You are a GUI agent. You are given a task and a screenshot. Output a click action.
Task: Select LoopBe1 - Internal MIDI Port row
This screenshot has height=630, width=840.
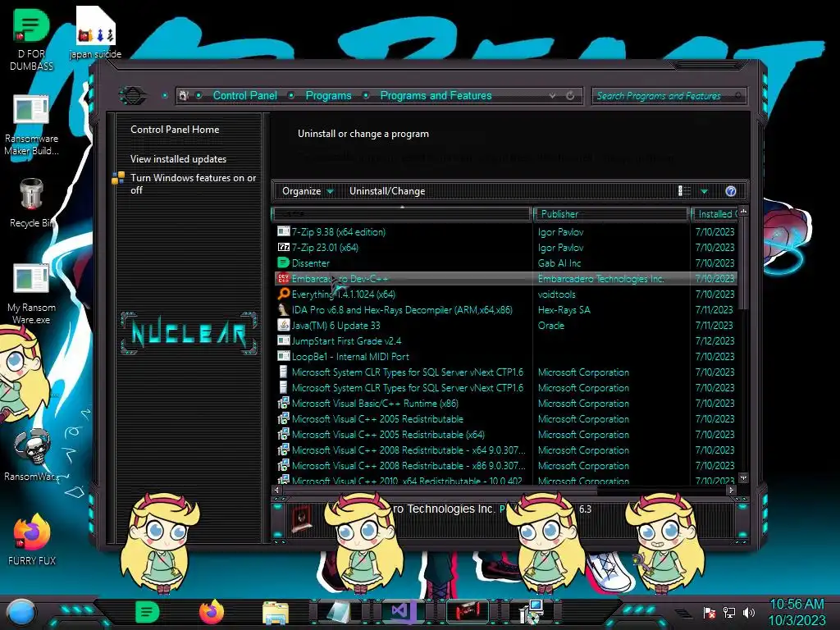point(504,356)
